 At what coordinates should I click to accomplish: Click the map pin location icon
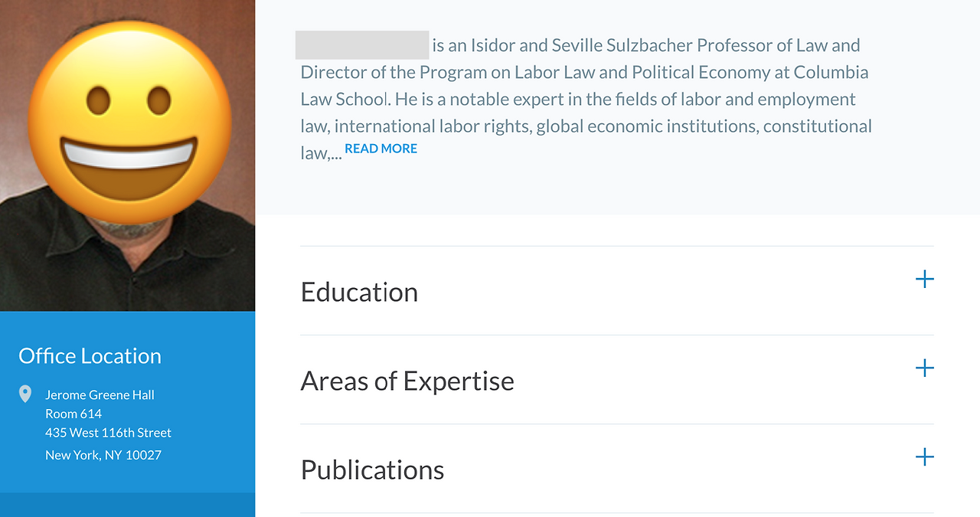click(25, 394)
